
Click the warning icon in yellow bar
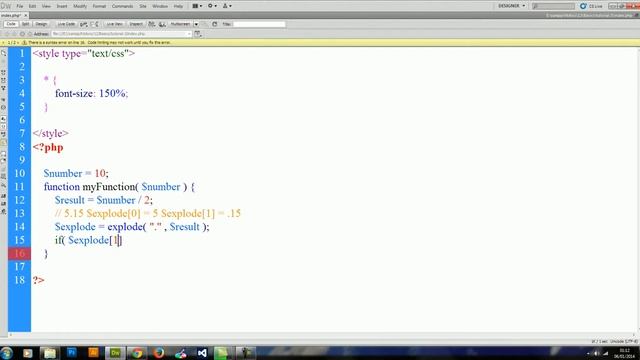(x=24, y=42)
